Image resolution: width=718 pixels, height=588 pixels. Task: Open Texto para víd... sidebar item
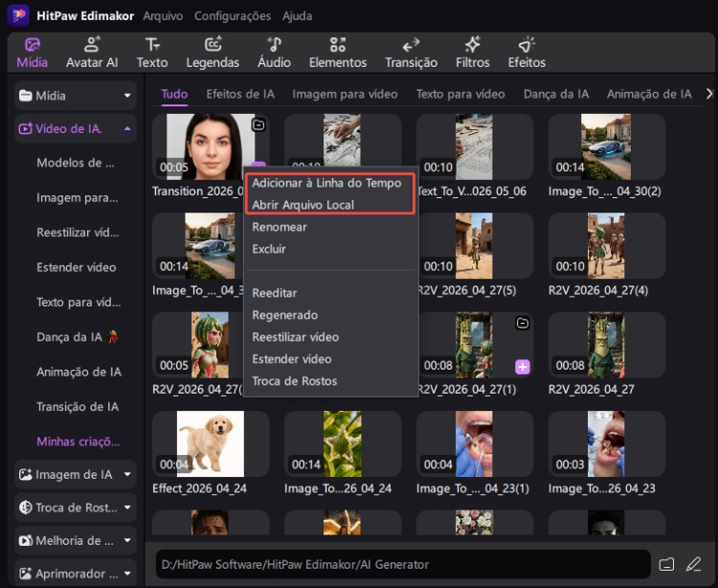[x=79, y=303]
